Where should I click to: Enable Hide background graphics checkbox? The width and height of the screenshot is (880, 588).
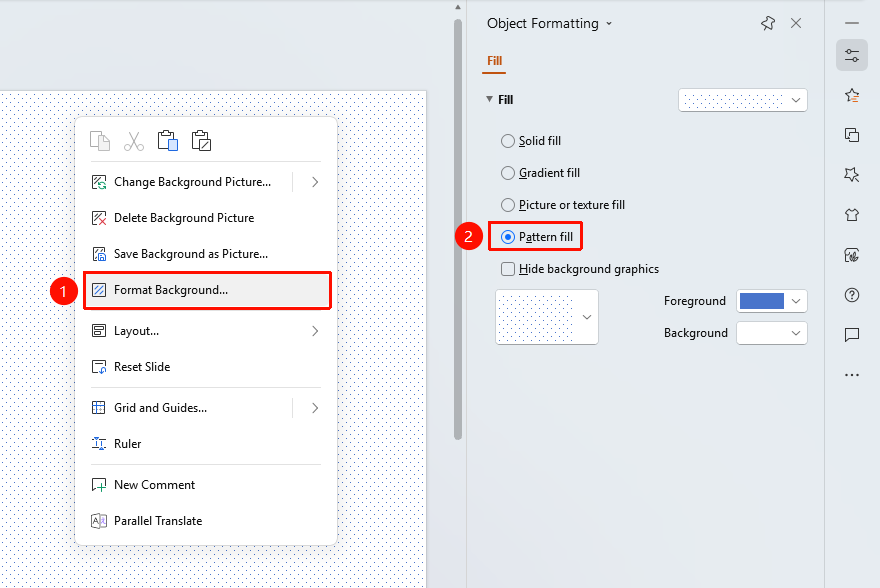508,269
